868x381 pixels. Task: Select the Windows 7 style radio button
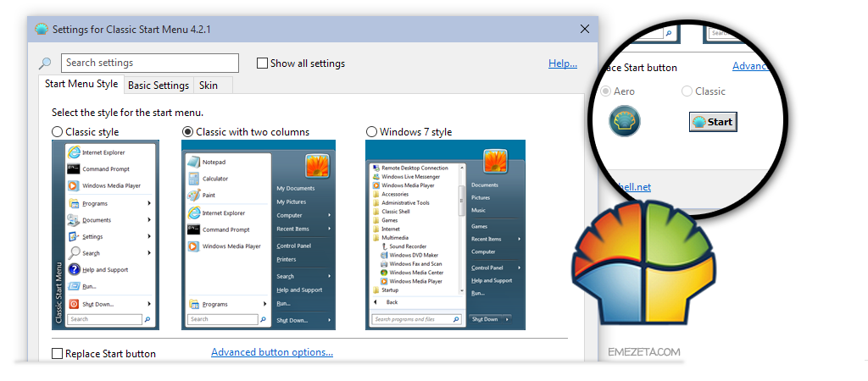tap(372, 132)
